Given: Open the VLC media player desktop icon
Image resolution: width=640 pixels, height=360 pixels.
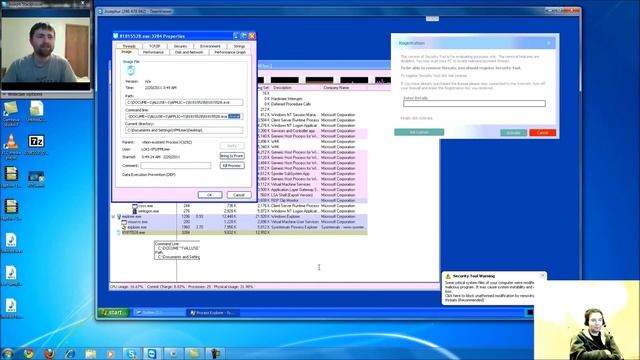Looking at the screenshot, I should tap(11, 146).
